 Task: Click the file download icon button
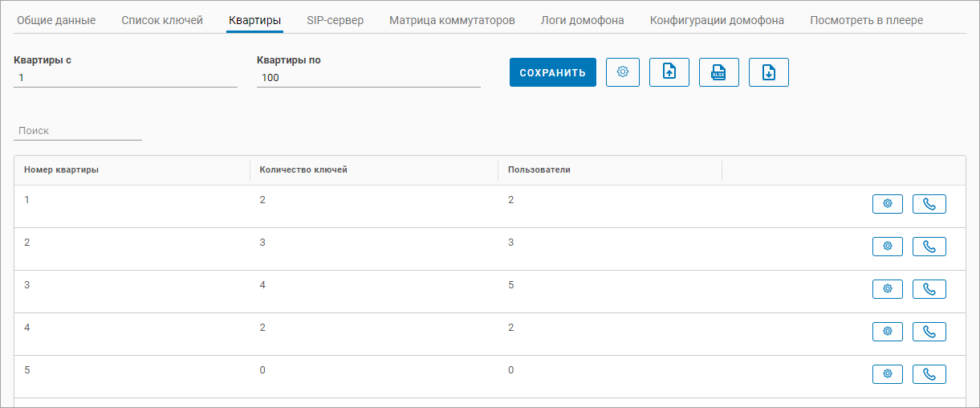768,72
